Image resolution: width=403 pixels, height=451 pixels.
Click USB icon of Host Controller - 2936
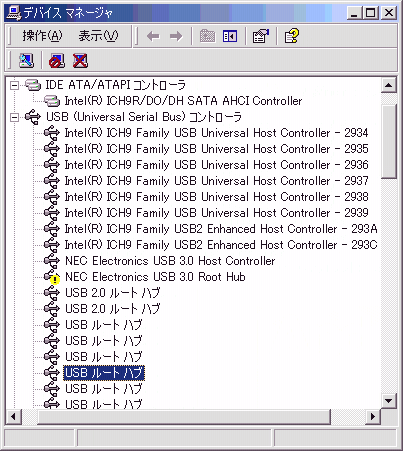[x=52, y=165]
